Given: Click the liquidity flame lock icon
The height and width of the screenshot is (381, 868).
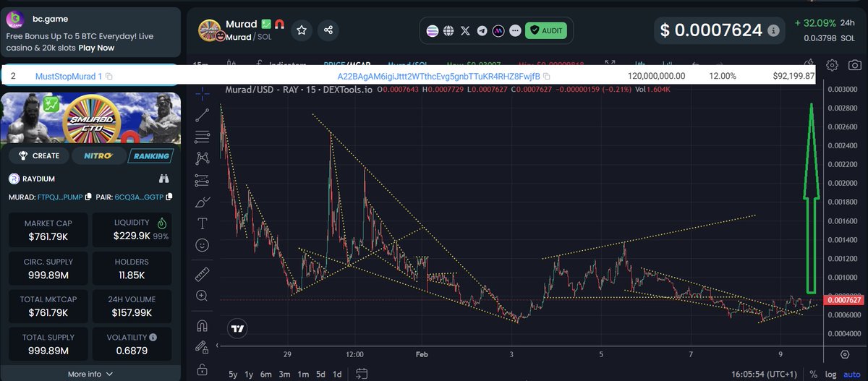Looking at the screenshot, I should pos(161,223).
